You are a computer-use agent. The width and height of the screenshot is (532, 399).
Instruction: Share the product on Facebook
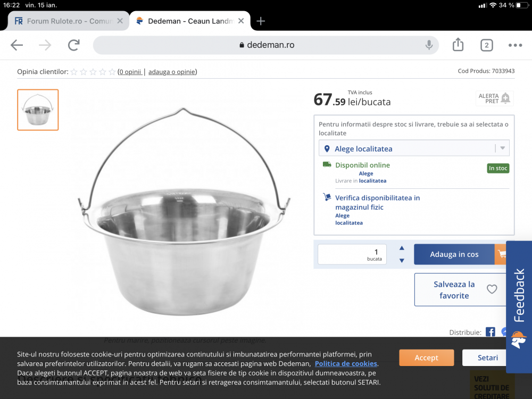[490, 332]
